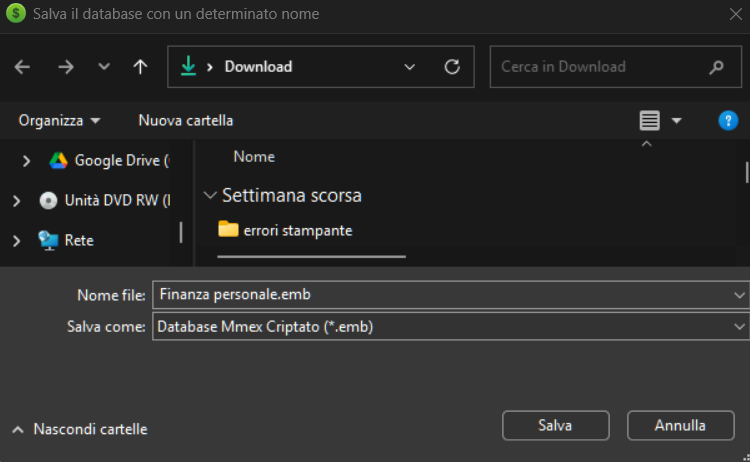
Task: Change view with the view layout icon
Action: pyautogui.click(x=649, y=121)
